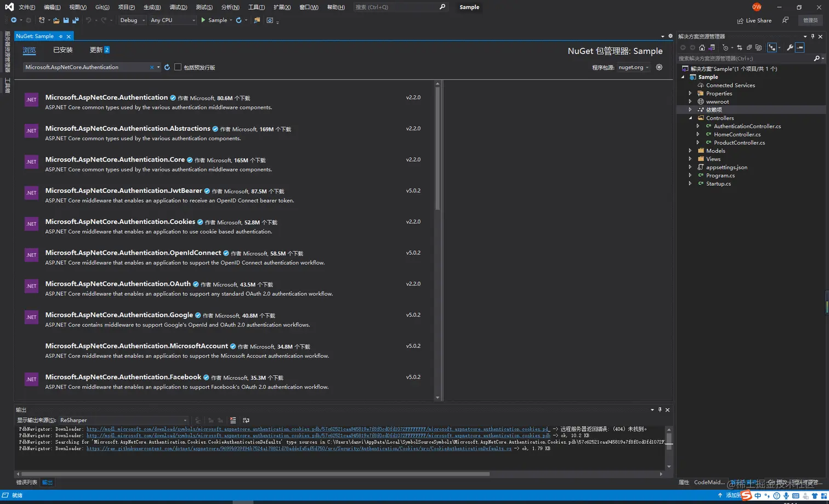Screen dimensions: 829x504
Task: Click the Save All toolbar icon
Action: point(75,20)
